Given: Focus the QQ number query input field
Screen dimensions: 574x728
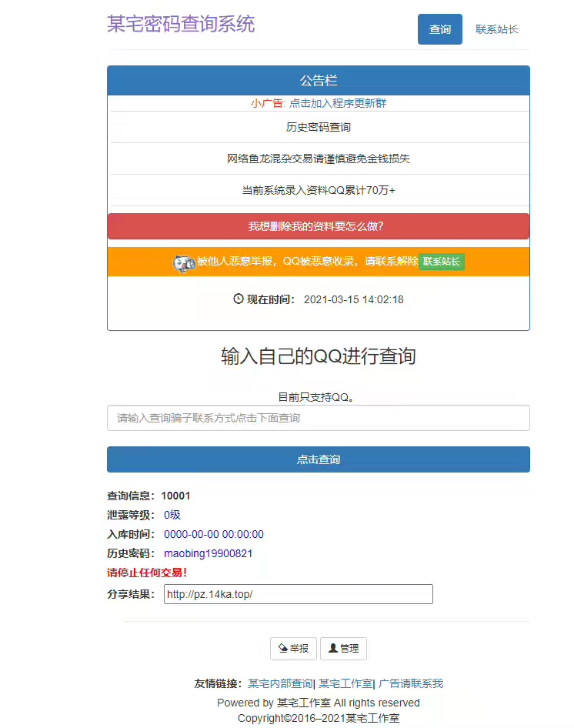Looking at the screenshot, I should 318,418.
